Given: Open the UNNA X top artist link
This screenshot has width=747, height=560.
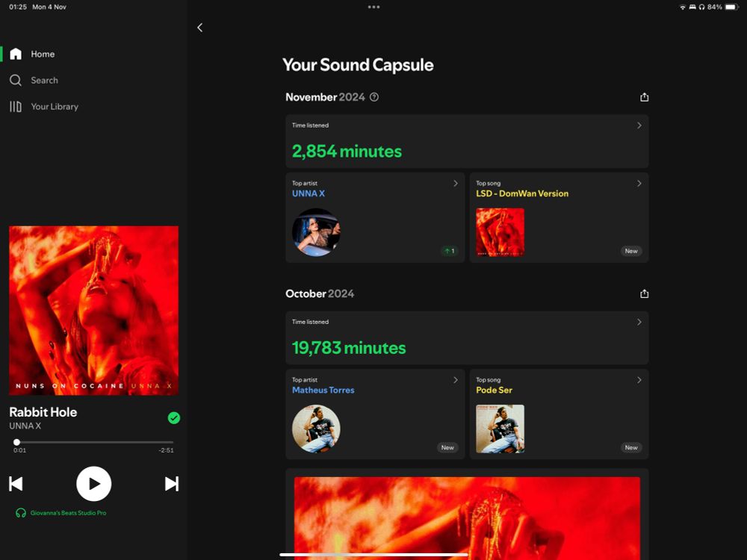Looking at the screenshot, I should (x=309, y=193).
